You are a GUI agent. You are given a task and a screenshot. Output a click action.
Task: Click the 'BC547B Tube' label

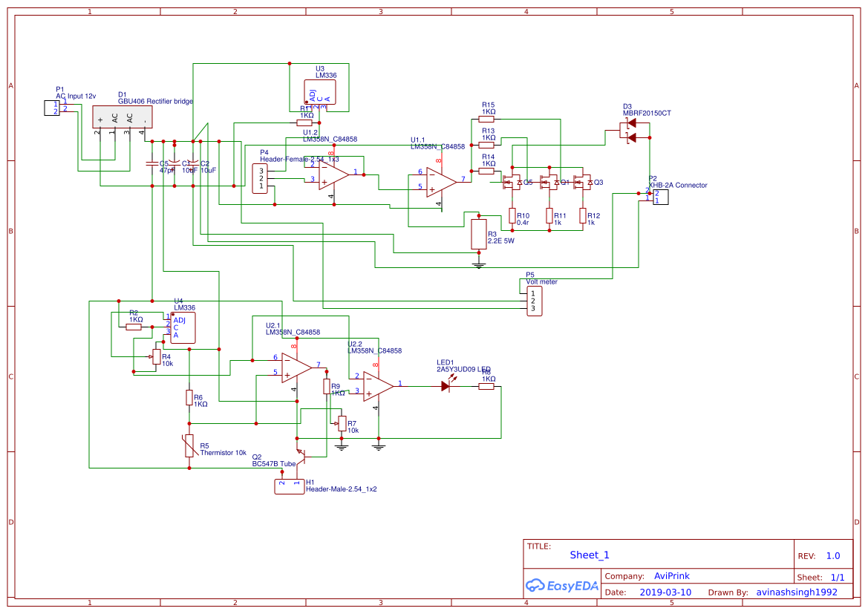pos(274,464)
